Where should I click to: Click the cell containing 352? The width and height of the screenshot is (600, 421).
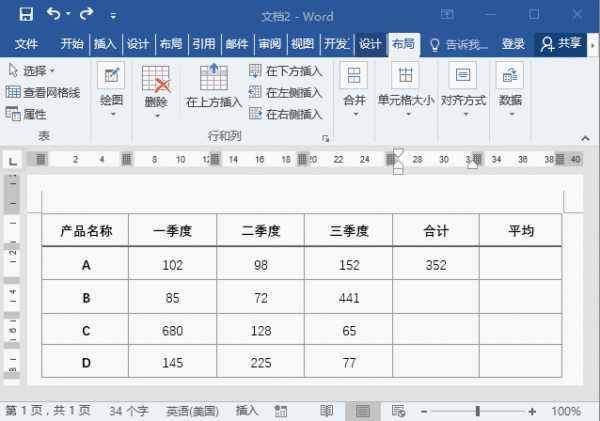[x=436, y=264]
